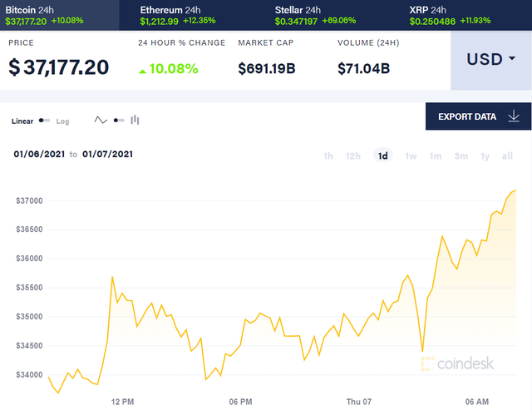Click the $71.04B volume value
Image resolution: width=532 pixels, height=415 pixels.
tap(364, 68)
